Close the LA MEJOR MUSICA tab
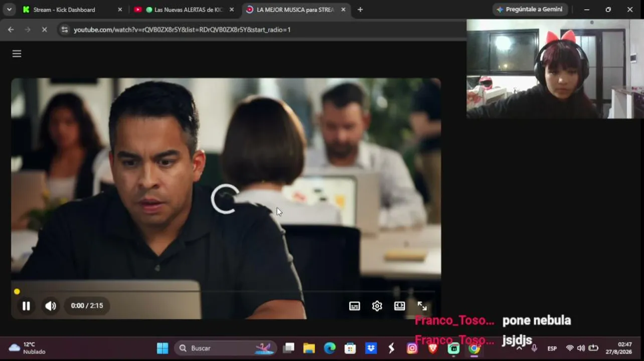644x361 pixels. click(343, 10)
